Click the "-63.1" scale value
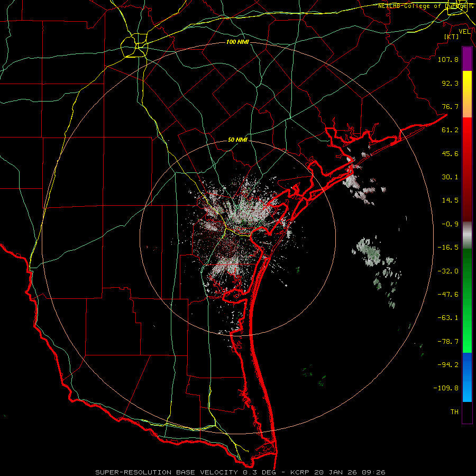Screen dimensions: 476x476 [448, 318]
